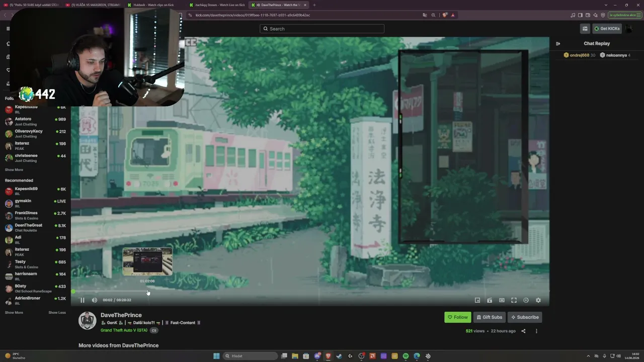Open the three-dot more options menu
The image size is (644, 362).
(x=536, y=331)
